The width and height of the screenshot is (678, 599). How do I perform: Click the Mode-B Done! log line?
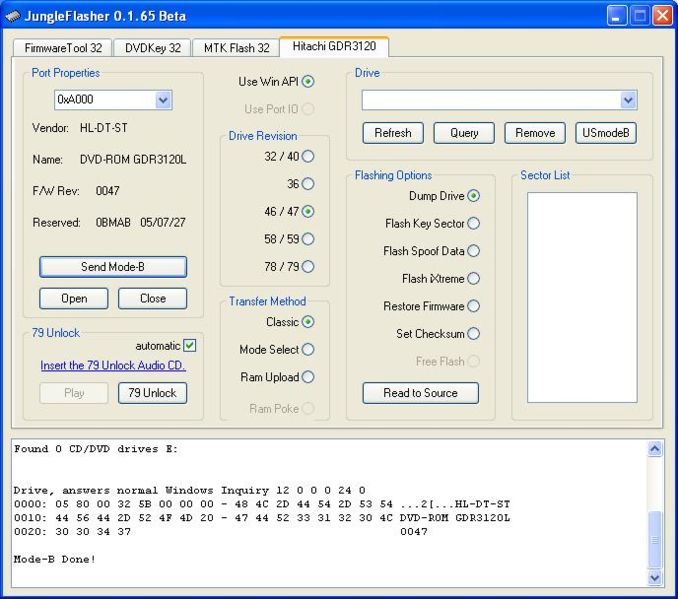(x=54, y=559)
